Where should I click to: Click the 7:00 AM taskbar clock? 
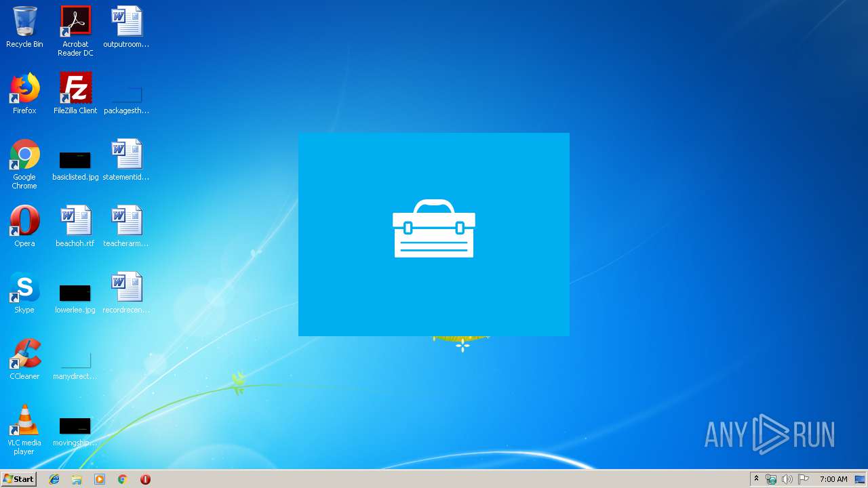pos(833,479)
